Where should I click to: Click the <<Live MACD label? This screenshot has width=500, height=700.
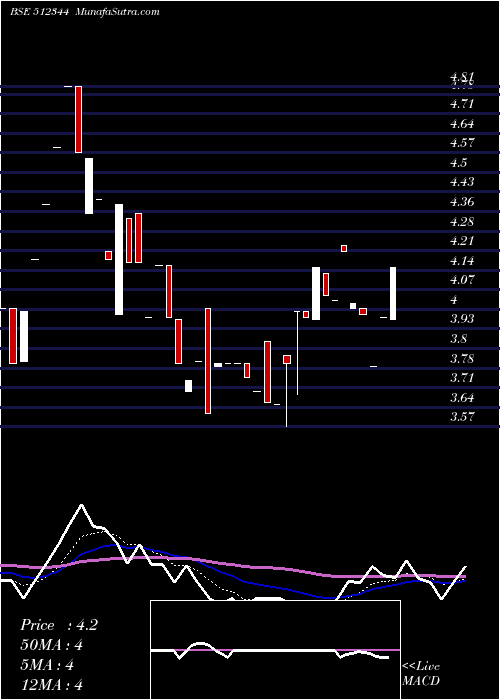pos(421,673)
